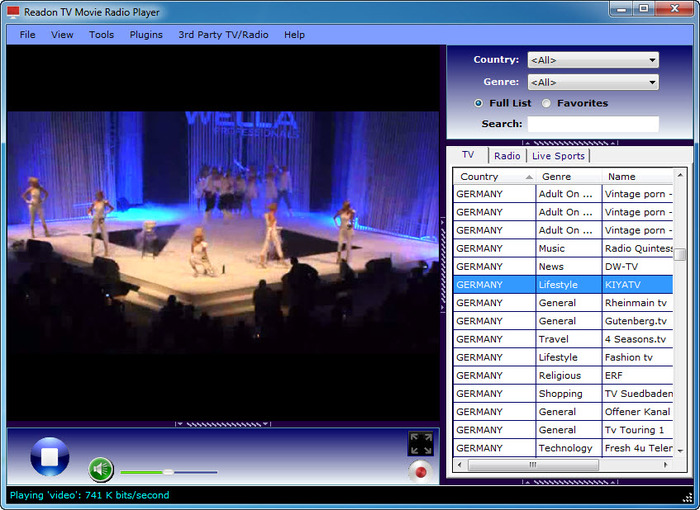Select the Radio Quintess music channel
This screenshot has width=700, height=510.
(x=563, y=248)
